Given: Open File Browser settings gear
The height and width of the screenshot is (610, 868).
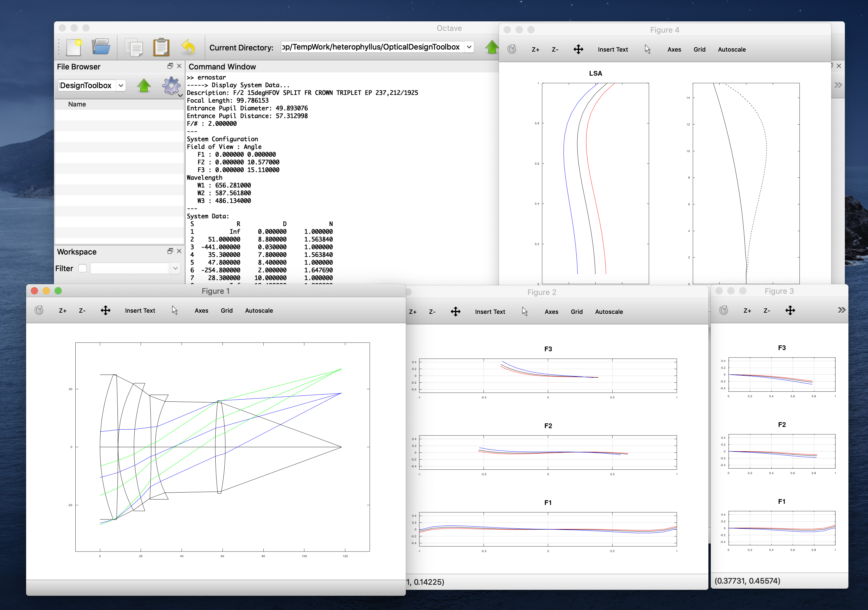Looking at the screenshot, I should coord(171,86).
